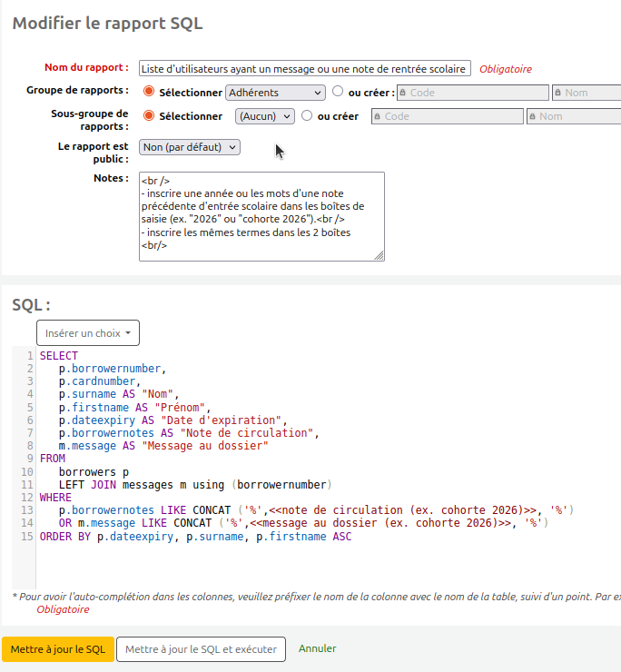Viewport: 621px width, 672px height.
Task: Open the (Aucun) subgroup dropdown
Action: 265,116
